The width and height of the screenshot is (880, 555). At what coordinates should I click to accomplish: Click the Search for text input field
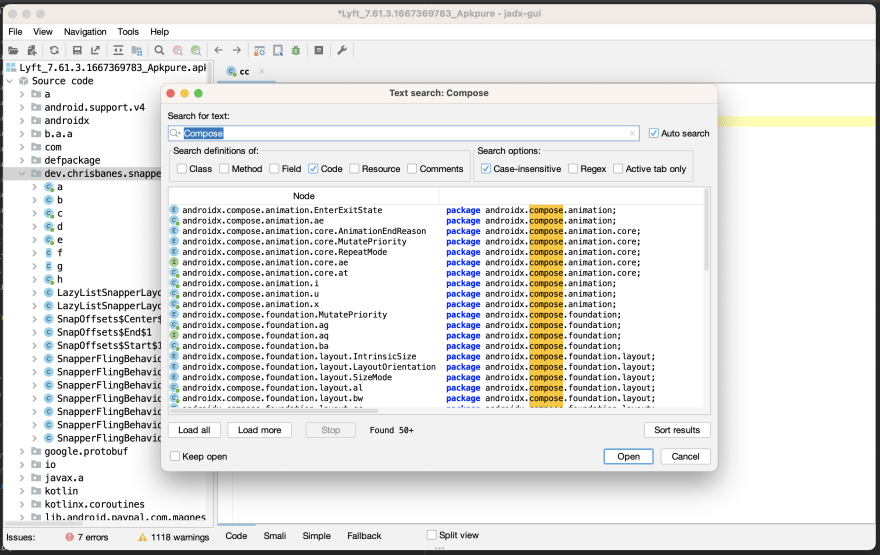[404, 133]
